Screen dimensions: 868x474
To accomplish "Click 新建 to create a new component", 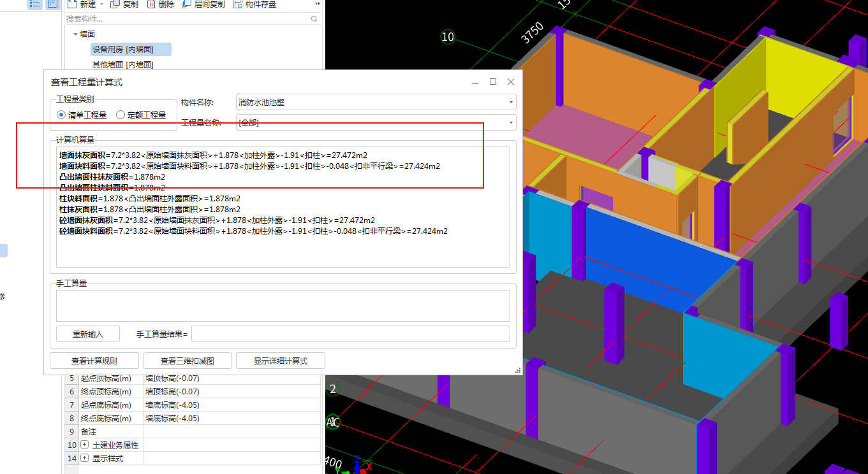I will [x=82, y=4].
